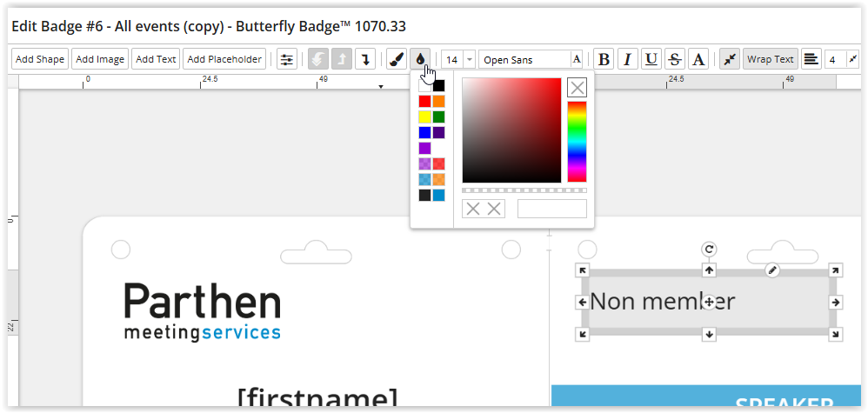Open the sliders settings icon
868x413 pixels.
click(286, 59)
